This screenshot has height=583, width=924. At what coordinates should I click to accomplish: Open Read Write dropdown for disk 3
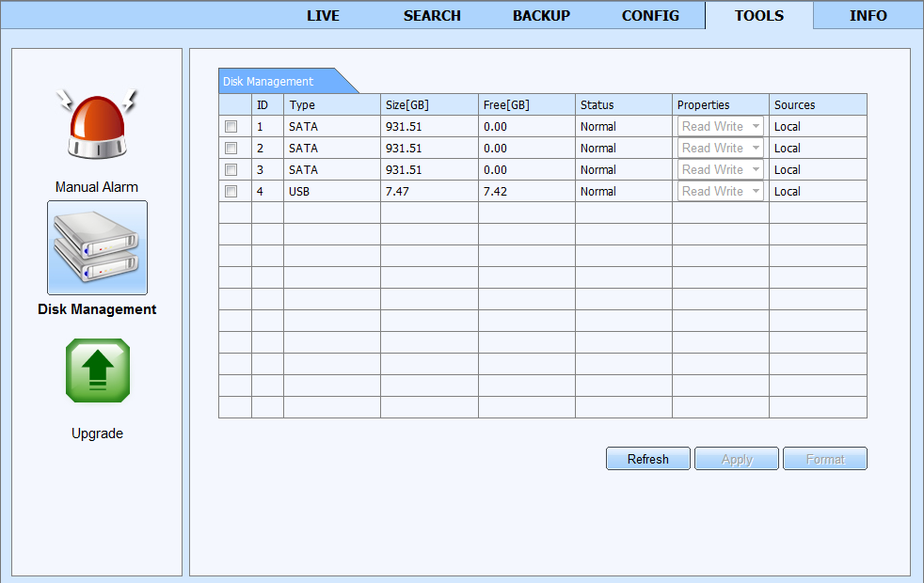720,169
